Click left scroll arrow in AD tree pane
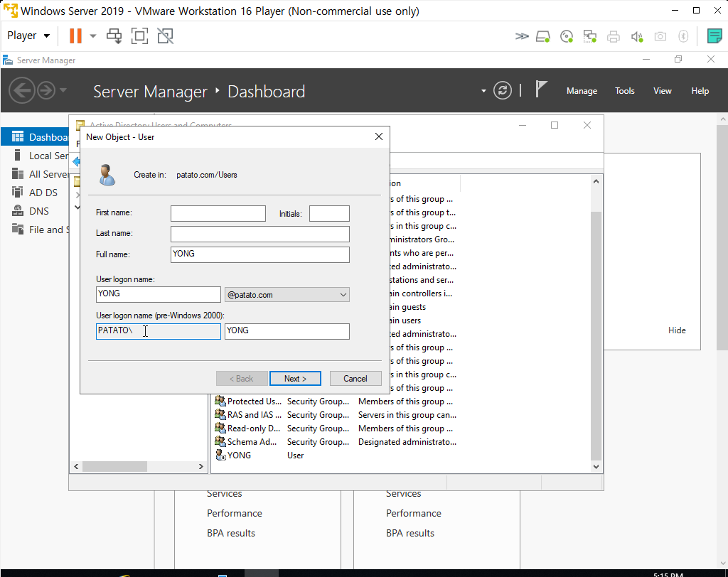Viewport: 728px width, 577px height. pos(77,467)
